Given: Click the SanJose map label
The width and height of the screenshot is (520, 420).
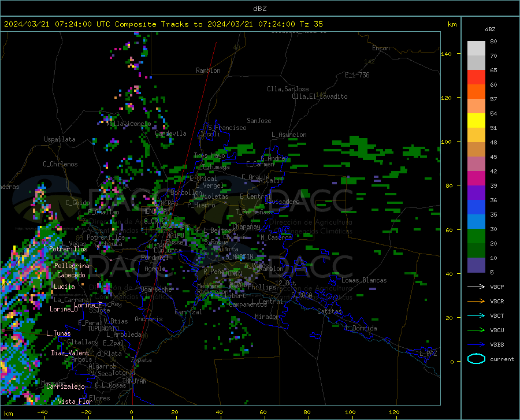Looking at the screenshot, I should (259, 121).
